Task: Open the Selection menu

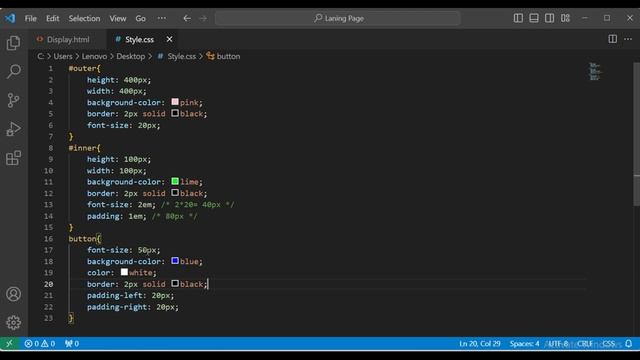Action: coord(84,18)
